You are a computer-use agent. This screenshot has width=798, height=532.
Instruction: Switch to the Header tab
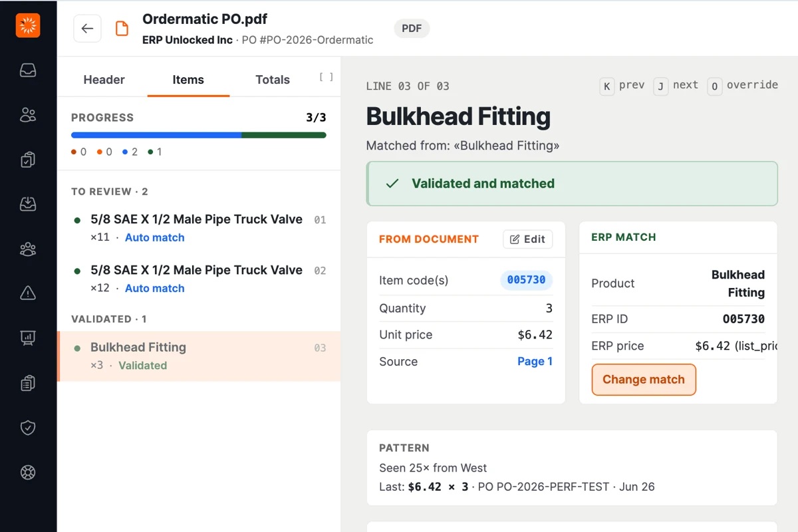tap(104, 80)
